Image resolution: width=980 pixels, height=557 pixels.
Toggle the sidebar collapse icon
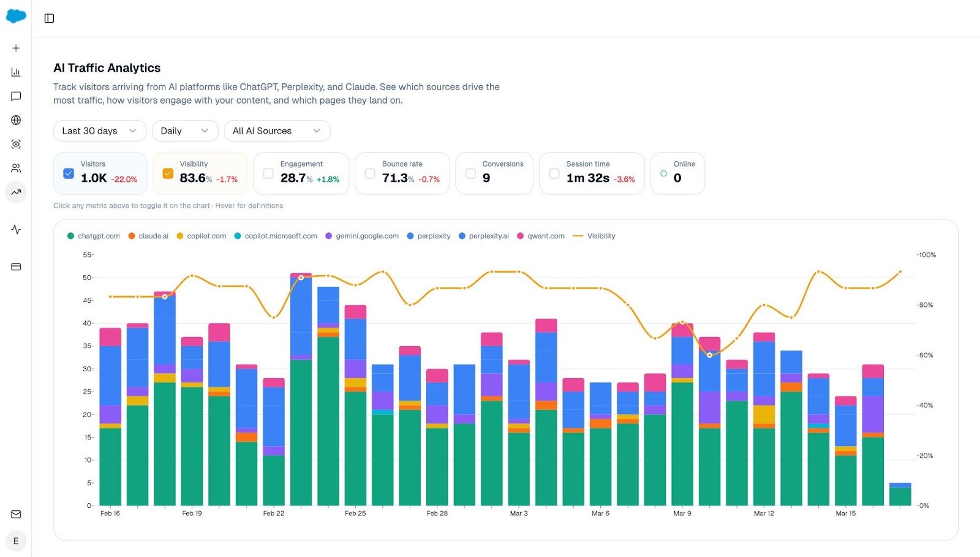point(49,18)
